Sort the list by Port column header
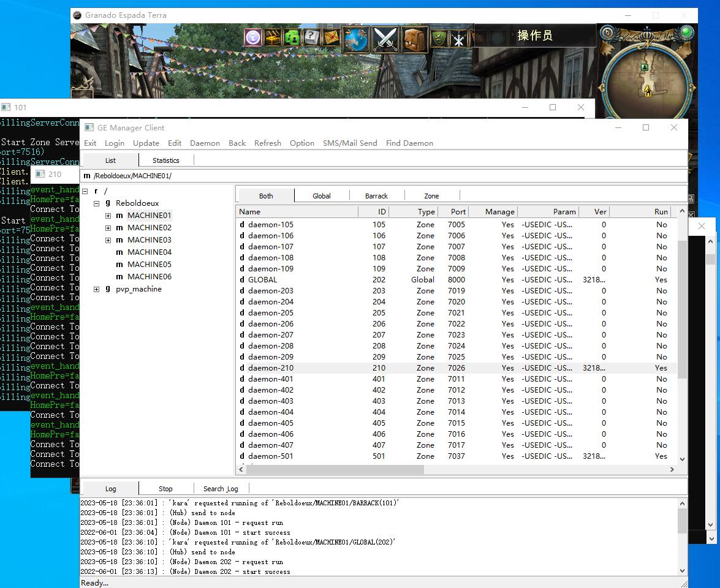Viewport: 720px width, 588px height. point(458,212)
